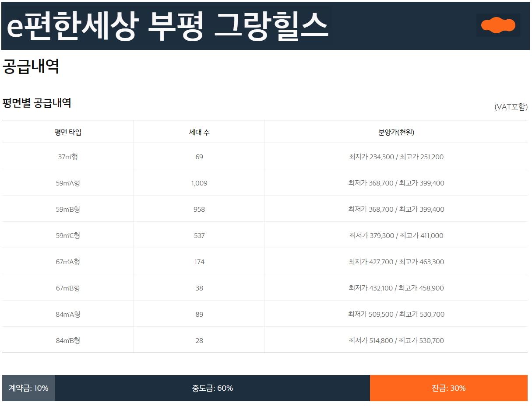Click household count '28'

tap(199, 340)
